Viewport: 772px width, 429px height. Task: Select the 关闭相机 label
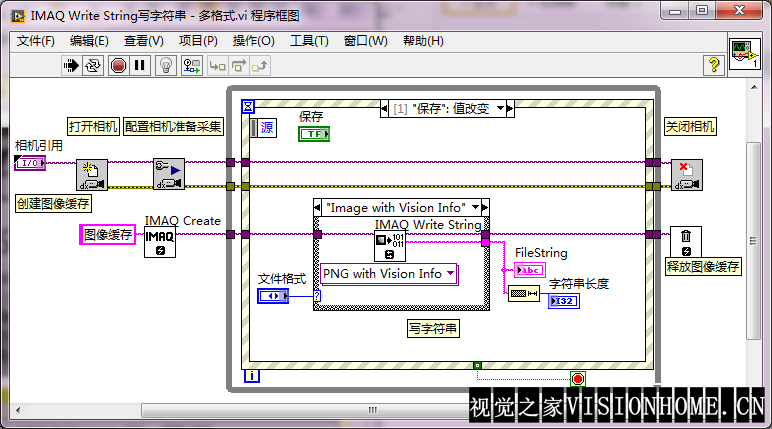click(690, 127)
